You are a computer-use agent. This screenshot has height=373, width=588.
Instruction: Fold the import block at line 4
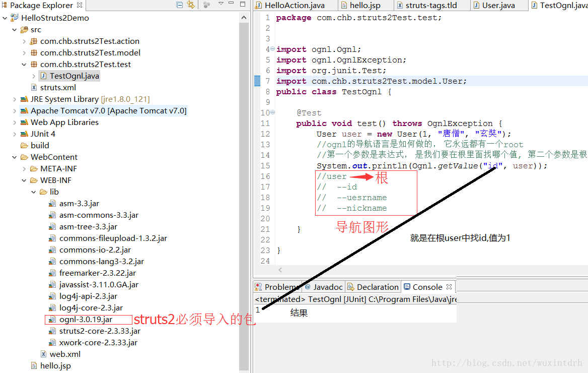point(273,49)
